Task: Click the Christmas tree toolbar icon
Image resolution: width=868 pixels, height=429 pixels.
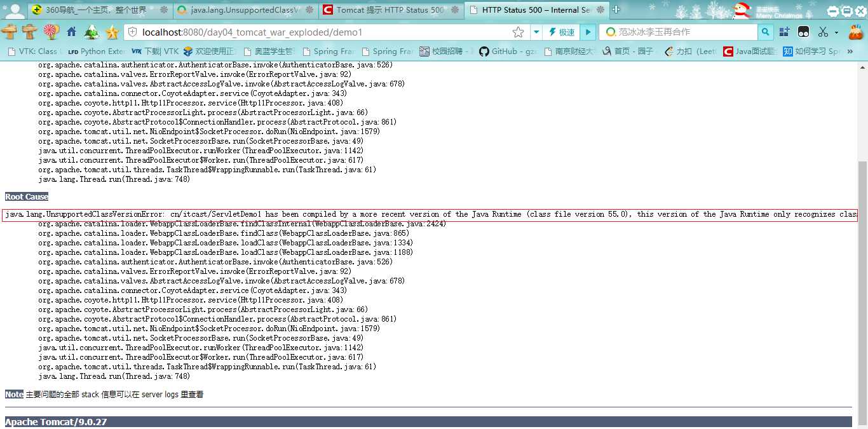Action: (x=92, y=32)
